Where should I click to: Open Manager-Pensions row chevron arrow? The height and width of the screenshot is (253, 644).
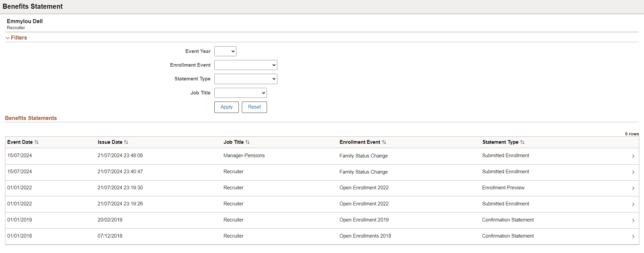point(633,156)
